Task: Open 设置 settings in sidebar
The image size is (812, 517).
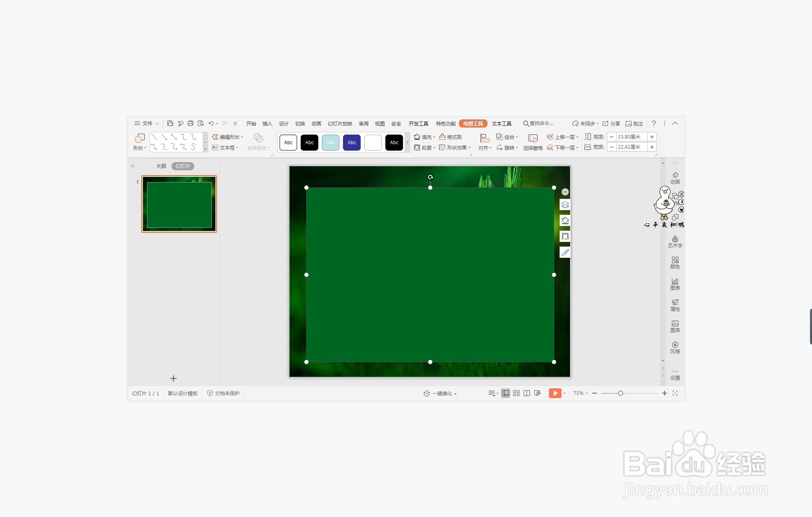Action: click(x=675, y=375)
